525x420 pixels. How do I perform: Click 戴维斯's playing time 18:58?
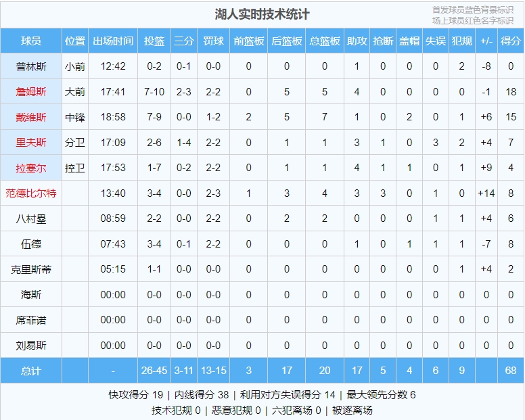point(113,117)
